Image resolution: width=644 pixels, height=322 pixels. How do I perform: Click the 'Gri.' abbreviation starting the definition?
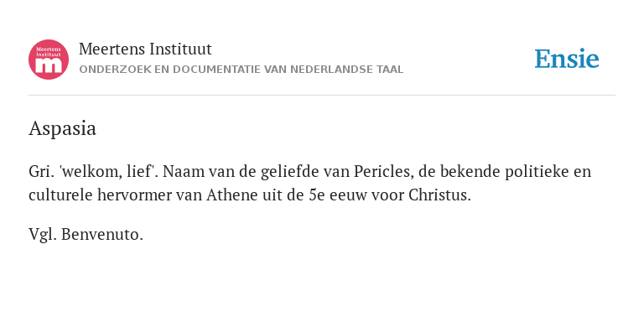(x=41, y=172)
